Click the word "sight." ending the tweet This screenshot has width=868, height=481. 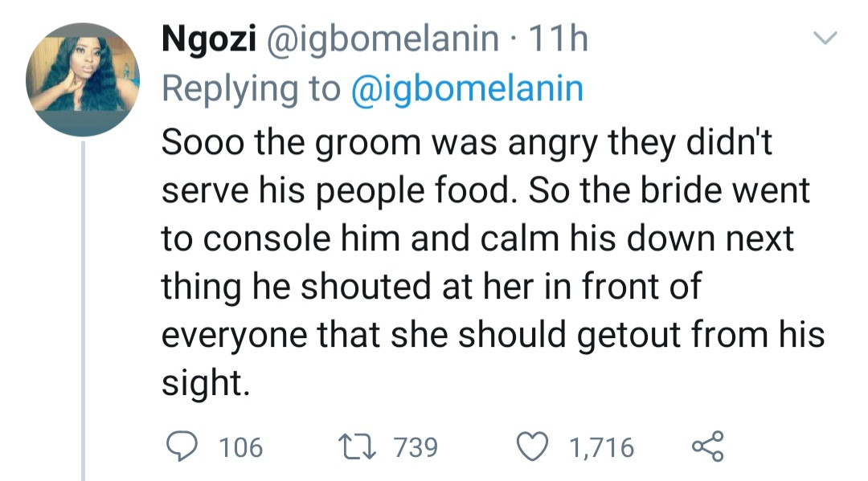point(202,384)
